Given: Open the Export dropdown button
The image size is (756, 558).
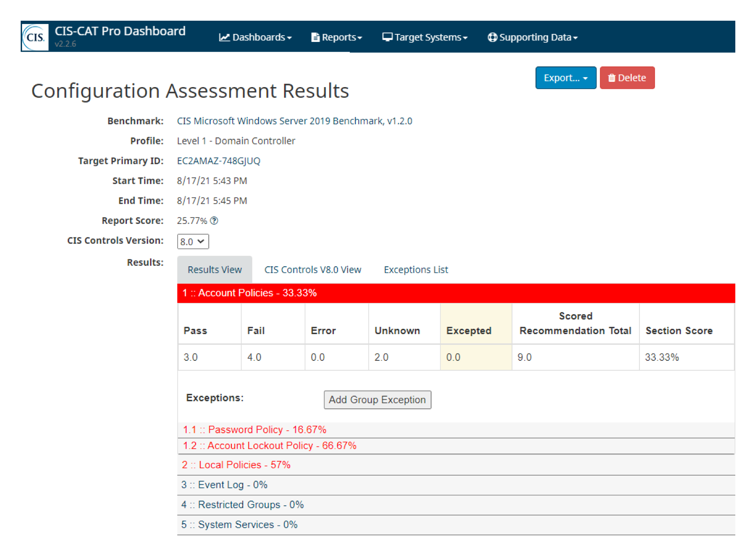Looking at the screenshot, I should (566, 78).
